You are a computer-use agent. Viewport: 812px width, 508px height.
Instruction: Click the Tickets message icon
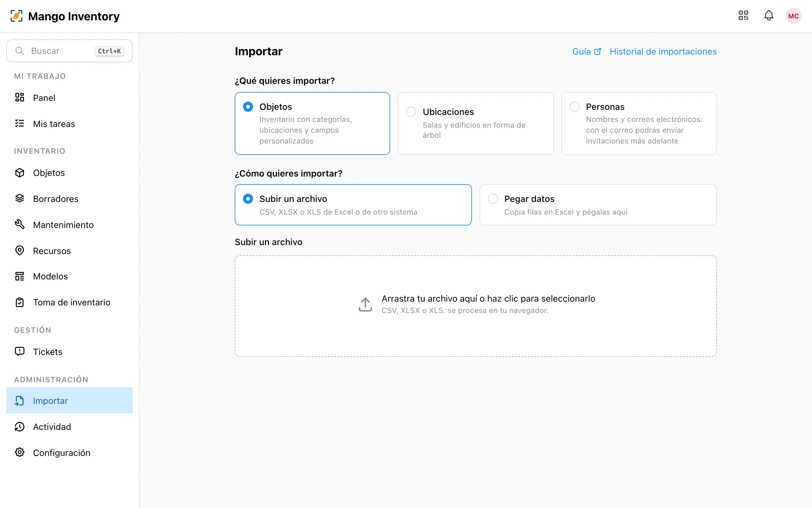point(20,351)
